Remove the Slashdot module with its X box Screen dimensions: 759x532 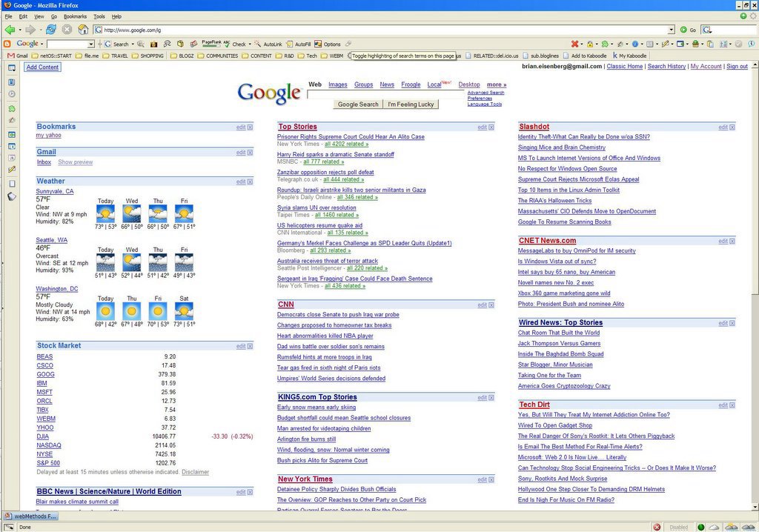tap(732, 127)
